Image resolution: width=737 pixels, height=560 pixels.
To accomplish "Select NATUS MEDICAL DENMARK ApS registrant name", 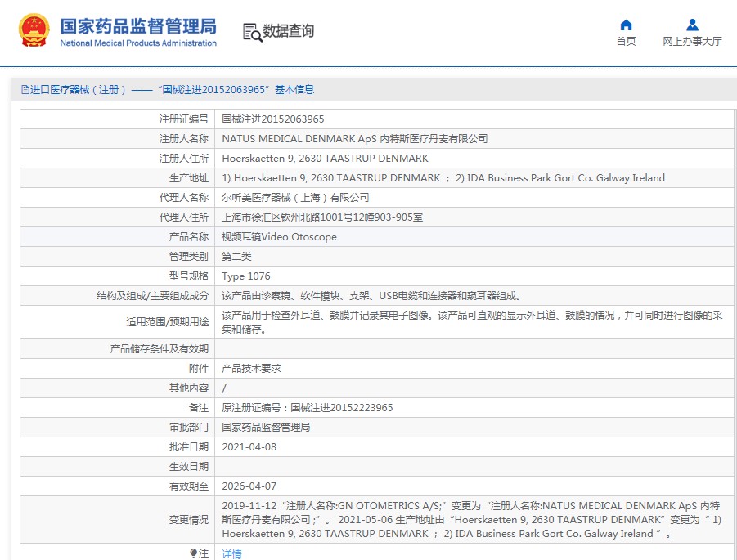I will 355,139.
